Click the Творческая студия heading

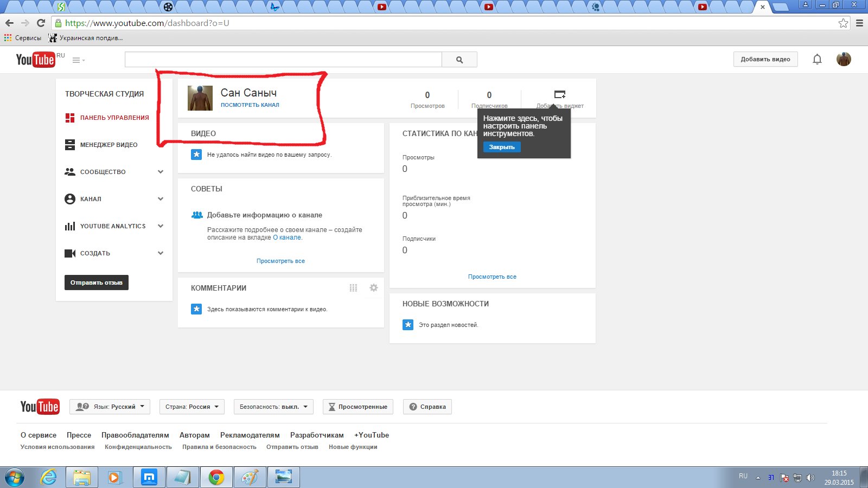104,94
